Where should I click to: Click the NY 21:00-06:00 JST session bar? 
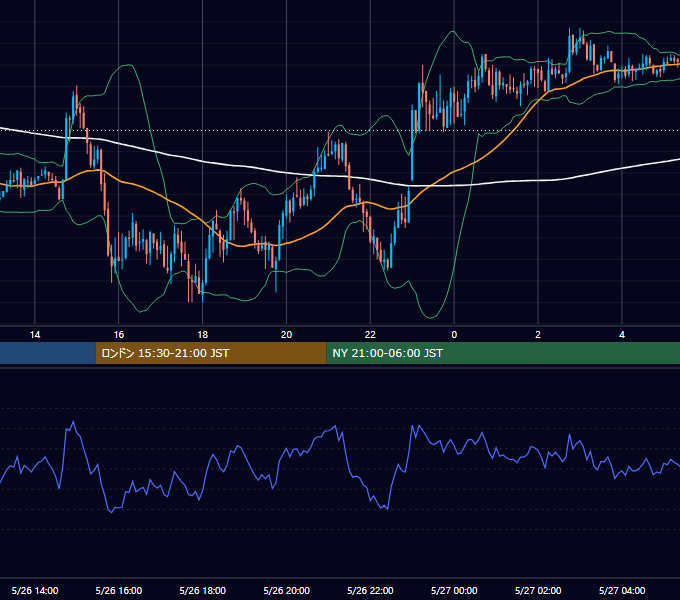point(503,353)
